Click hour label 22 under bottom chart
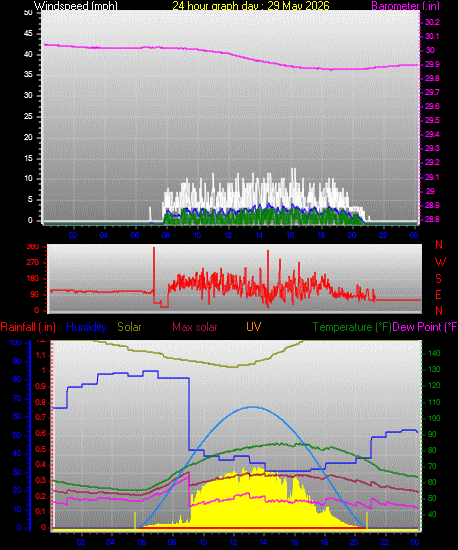Screen dimensions: 458x550 pos(385,542)
